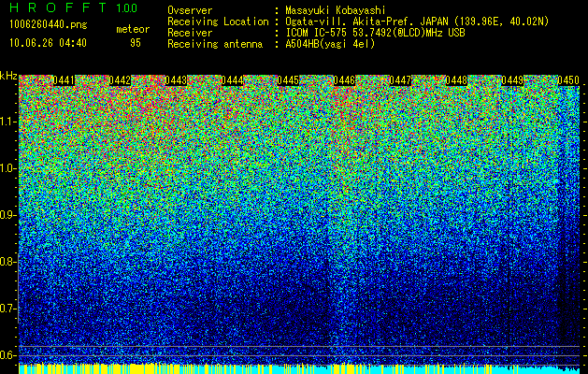
Task: Click the 0.7 frequency axis label
Action: [8, 309]
